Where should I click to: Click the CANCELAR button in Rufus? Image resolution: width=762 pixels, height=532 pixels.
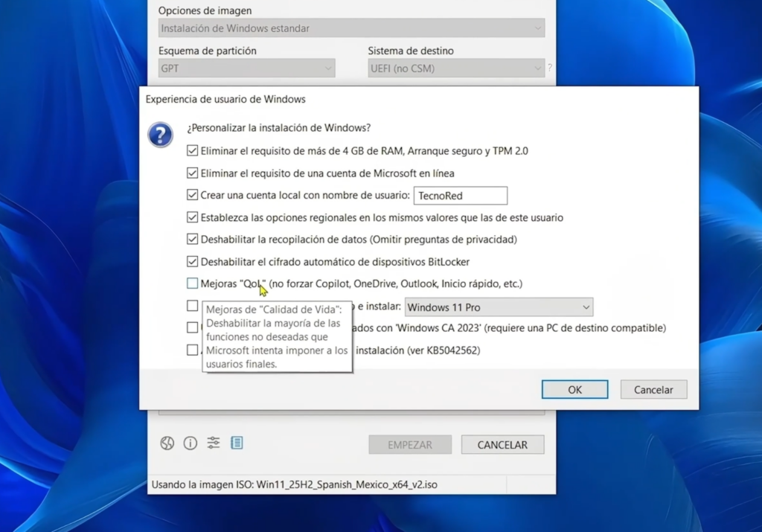pyautogui.click(x=502, y=444)
